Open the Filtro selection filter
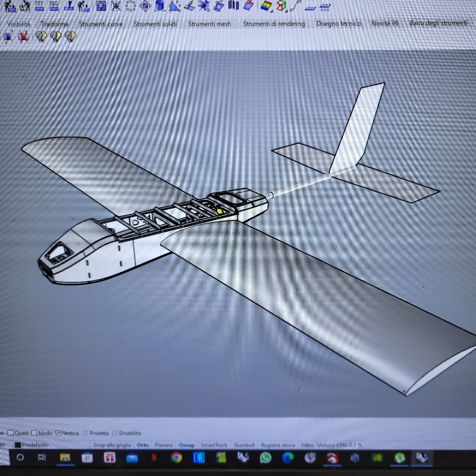The height and width of the screenshot is (476, 476). point(307,445)
